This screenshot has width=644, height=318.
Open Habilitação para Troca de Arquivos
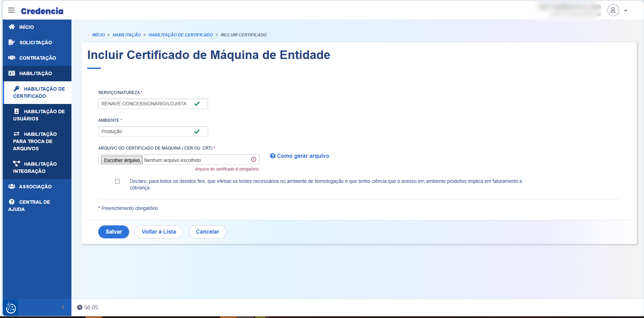point(37,141)
